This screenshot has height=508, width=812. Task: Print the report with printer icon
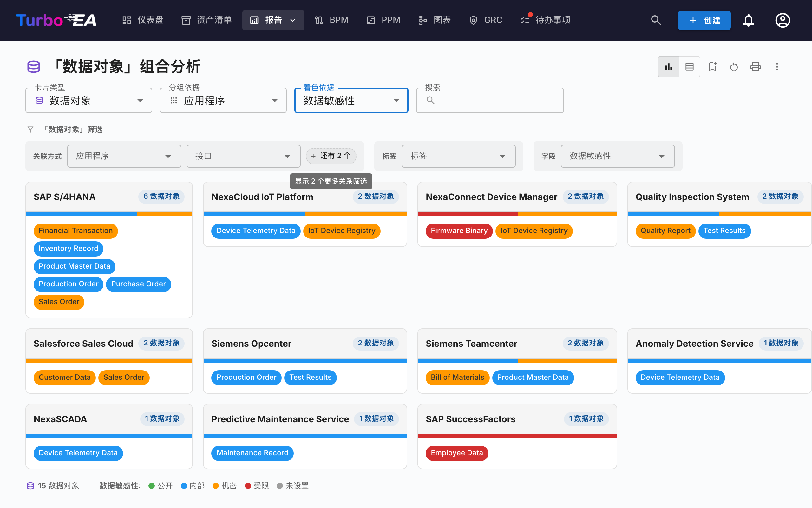755,67
